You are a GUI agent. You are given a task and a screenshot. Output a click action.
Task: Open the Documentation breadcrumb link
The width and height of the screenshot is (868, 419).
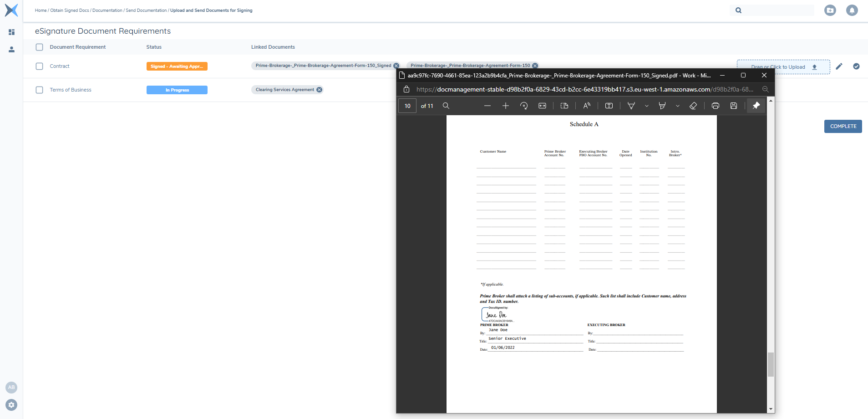pyautogui.click(x=107, y=10)
